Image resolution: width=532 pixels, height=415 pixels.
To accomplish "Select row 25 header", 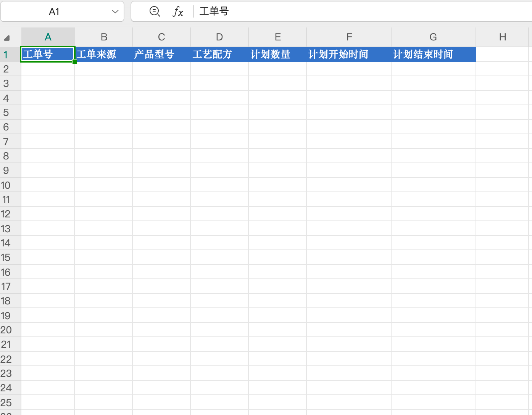I will point(6,402).
